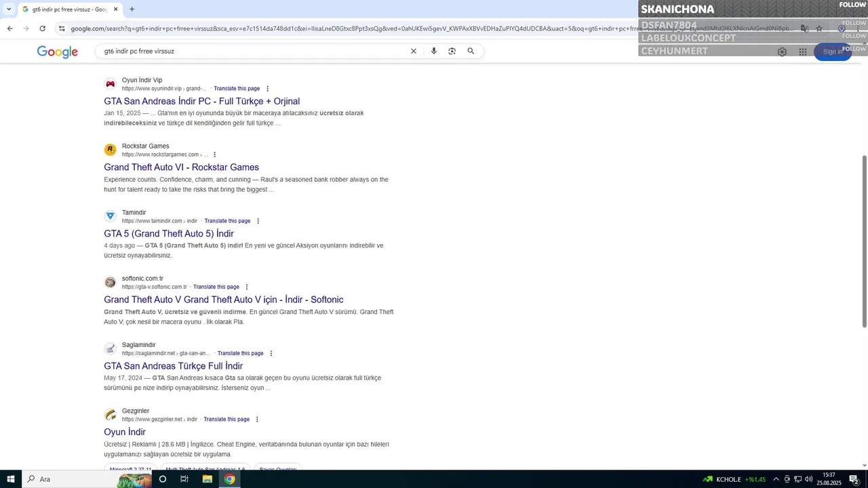Click the Chrome address bar URL
Image resolution: width=868 pixels, height=488 pixels.
(x=431, y=28)
